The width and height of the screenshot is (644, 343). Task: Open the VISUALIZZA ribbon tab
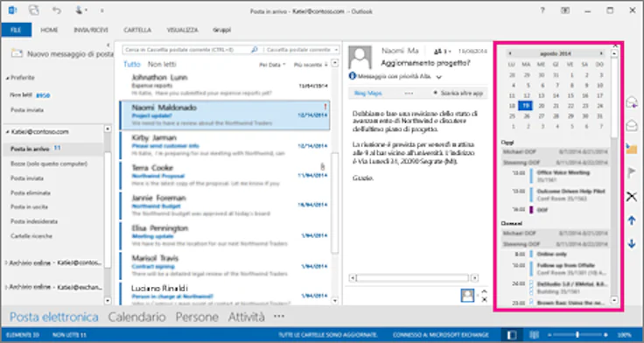[x=182, y=30]
